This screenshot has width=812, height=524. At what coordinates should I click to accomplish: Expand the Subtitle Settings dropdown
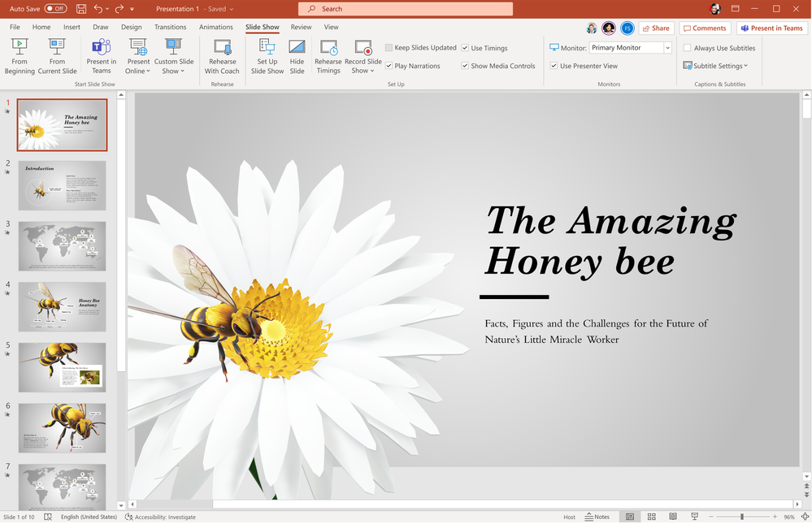pos(715,66)
